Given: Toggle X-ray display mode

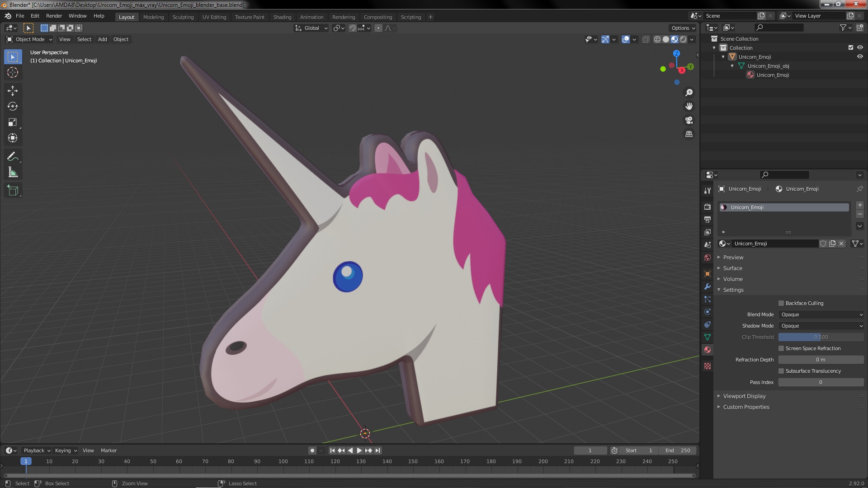Looking at the screenshot, I should coord(646,39).
